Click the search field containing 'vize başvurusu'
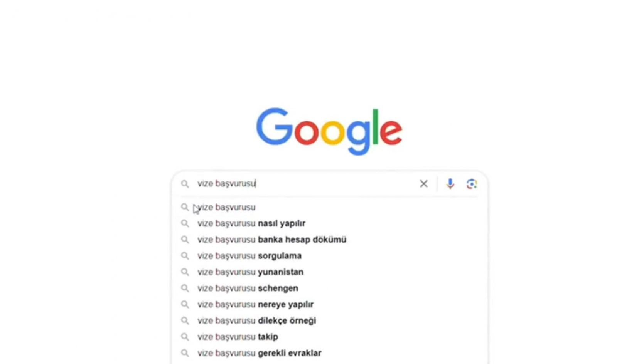 (x=305, y=184)
